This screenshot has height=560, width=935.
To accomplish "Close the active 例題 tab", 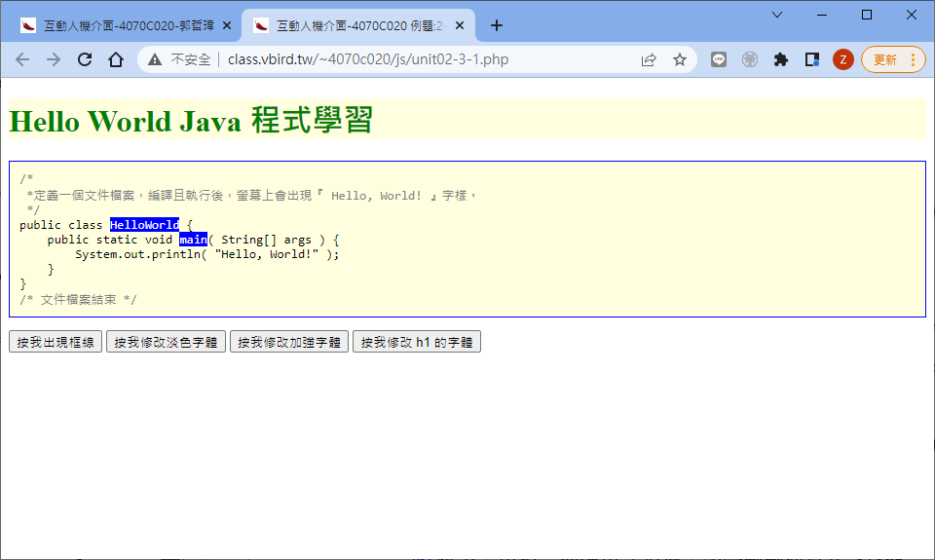I will (459, 25).
